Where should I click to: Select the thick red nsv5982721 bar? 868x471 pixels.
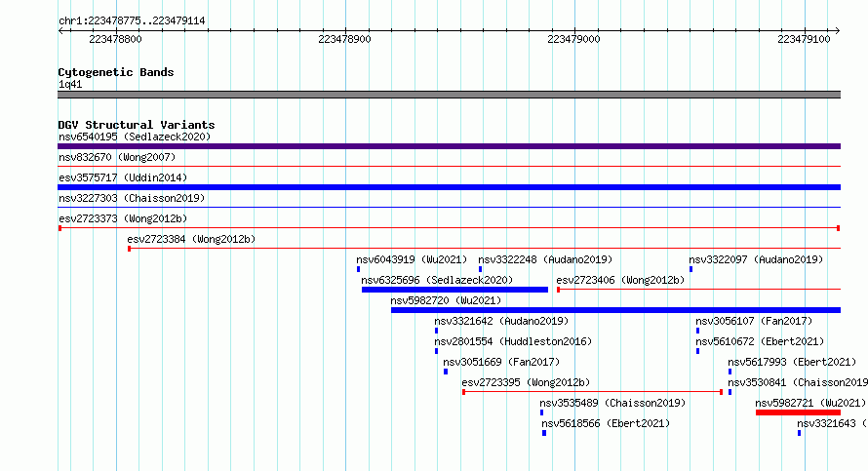point(798,412)
